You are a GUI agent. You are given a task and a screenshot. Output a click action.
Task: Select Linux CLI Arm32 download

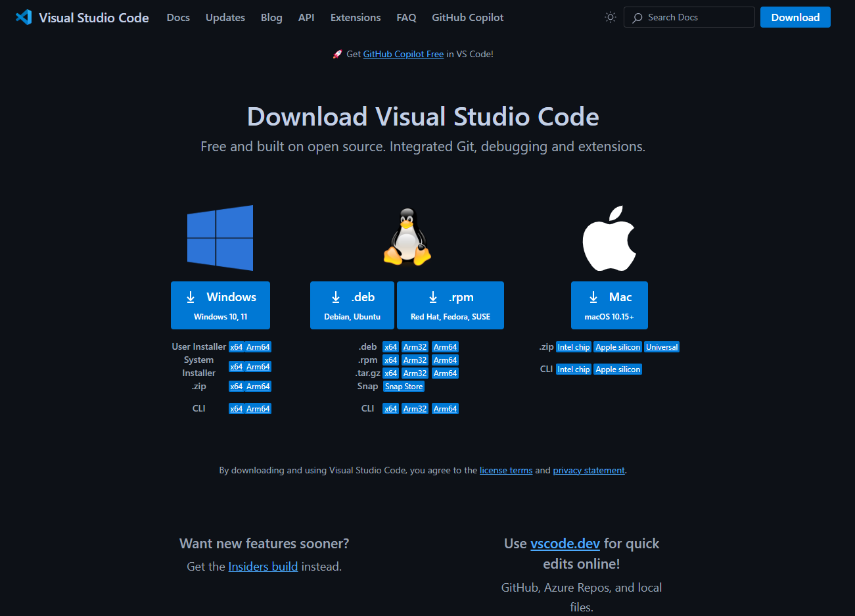tap(415, 409)
